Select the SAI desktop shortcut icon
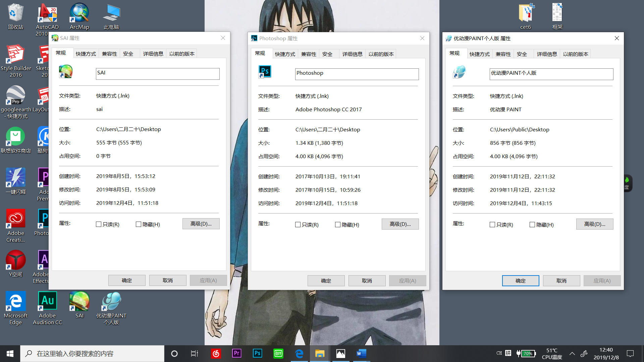This screenshot has width=644, height=362. coord(79,305)
